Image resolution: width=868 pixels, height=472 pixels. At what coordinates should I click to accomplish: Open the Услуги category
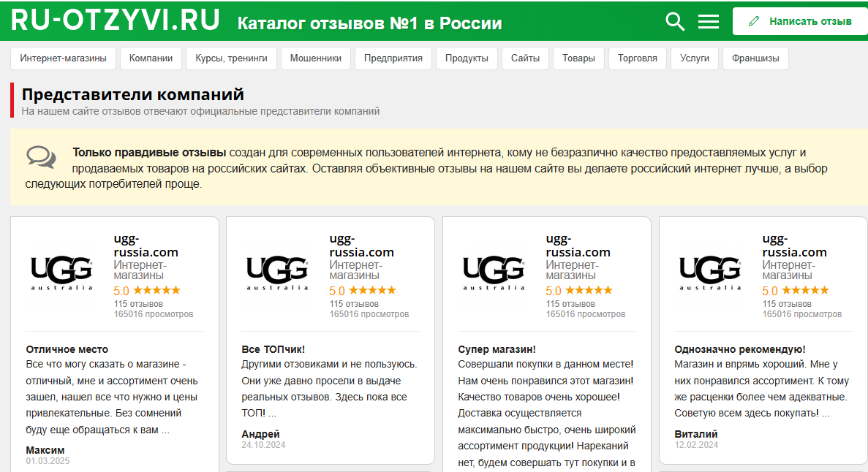point(695,58)
